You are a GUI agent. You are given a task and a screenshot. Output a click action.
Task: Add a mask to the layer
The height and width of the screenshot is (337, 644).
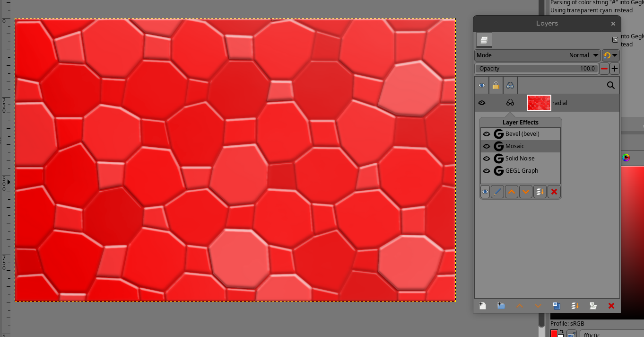coord(593,306)
